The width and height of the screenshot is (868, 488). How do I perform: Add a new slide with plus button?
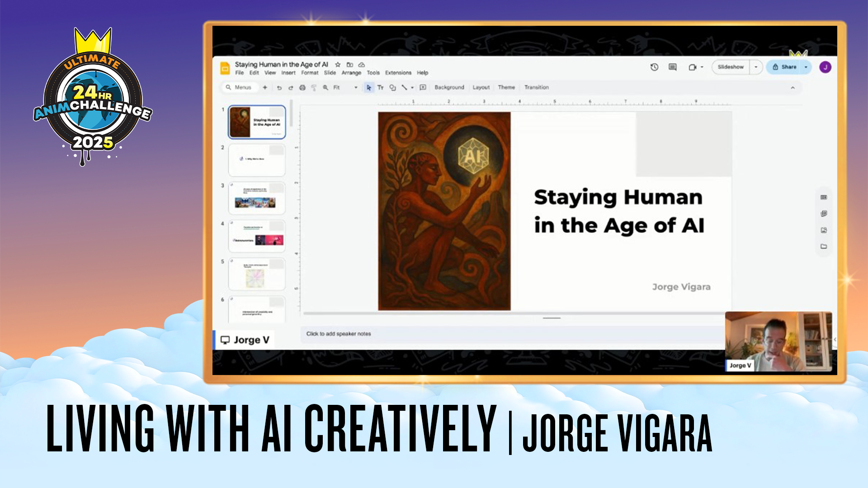[x=265, y=87]
